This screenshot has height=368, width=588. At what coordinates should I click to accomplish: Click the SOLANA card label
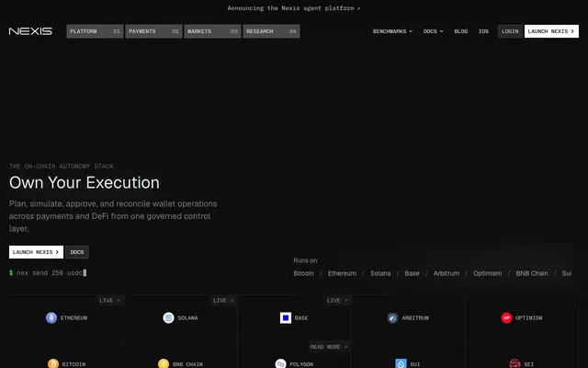click(187, 318)
